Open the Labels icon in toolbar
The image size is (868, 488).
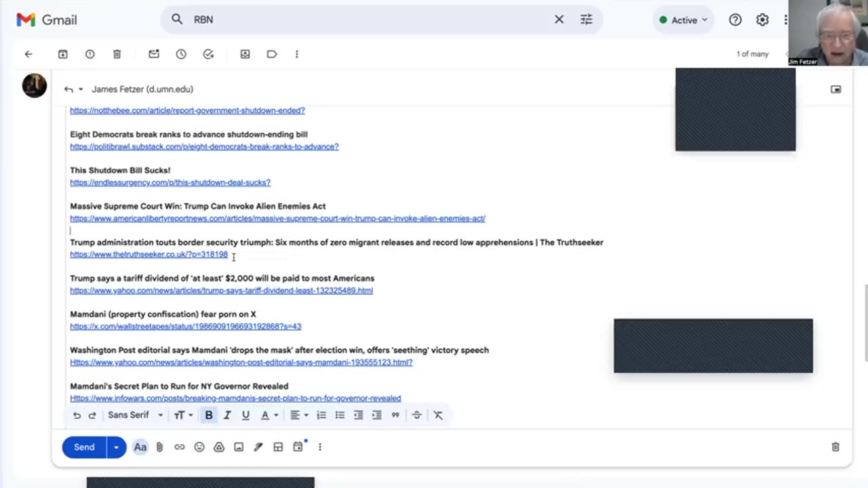[272, 54]
